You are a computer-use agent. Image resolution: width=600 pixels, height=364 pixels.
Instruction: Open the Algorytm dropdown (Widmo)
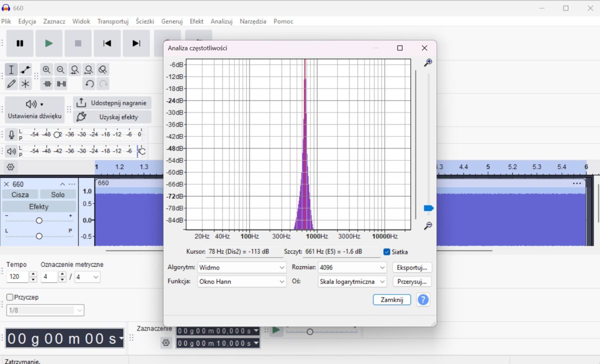242,267
